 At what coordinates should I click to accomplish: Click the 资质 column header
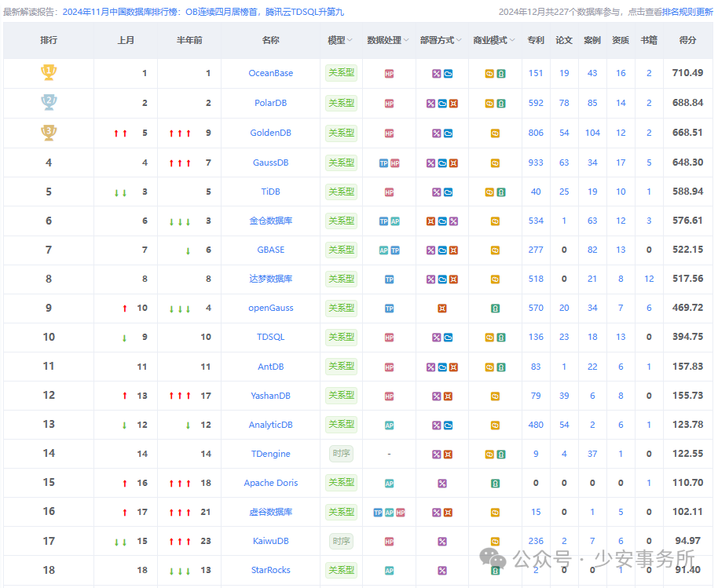621,40
